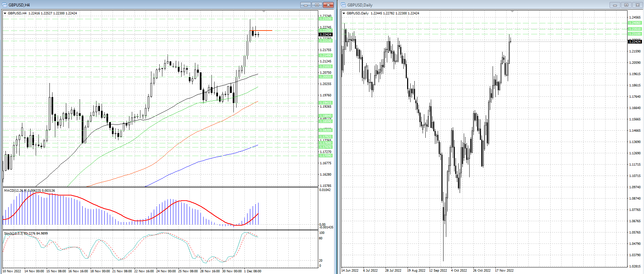
Task: Expand the triangle beside the GBPUSD,Daily chart header
Action: tap(344, 13)
